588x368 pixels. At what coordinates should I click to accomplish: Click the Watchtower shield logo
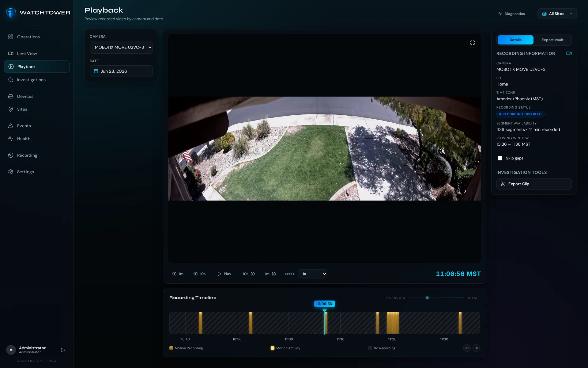click(11, 13)
